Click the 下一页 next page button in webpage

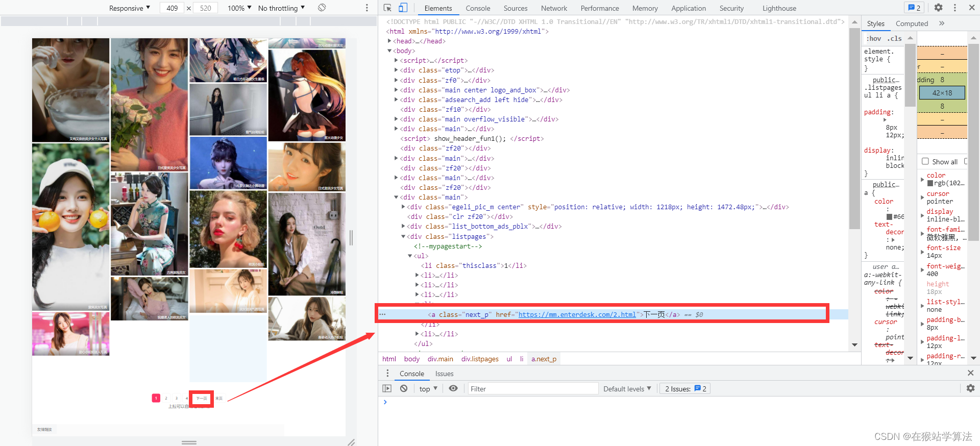coord(202,398)
